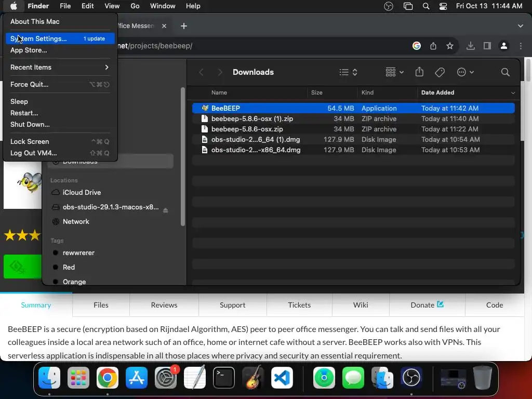
Task: Open Finder action menu with ellipsis
Action: point(465,72)
